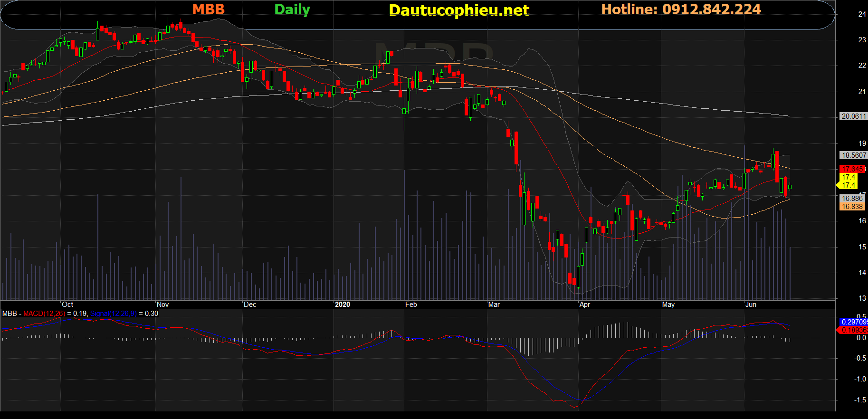Open the Dautucophieu.net header text
The image size is (868, 419).
pyautogui.click(x=459, y=10)
